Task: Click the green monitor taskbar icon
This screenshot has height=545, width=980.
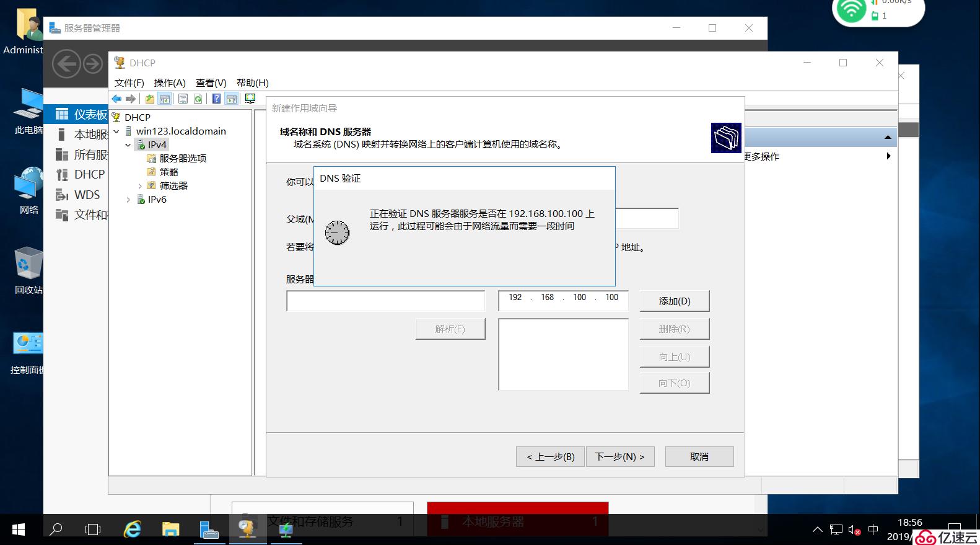Action: point(286,529)
